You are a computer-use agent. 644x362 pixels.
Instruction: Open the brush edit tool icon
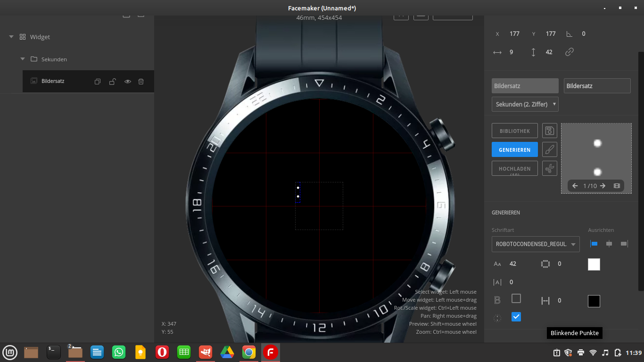(x=550, y=149)
